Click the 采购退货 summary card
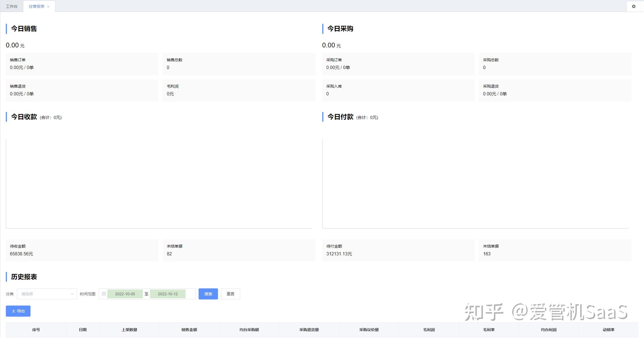The height and width of the screenshot is (338, 644). pyautogui.click(x=555, y=90)
